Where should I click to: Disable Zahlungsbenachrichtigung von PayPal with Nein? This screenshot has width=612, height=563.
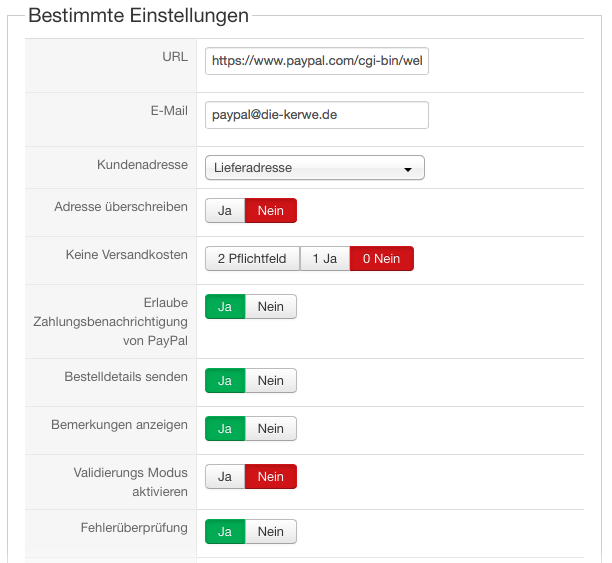click(x=271, y=307)
